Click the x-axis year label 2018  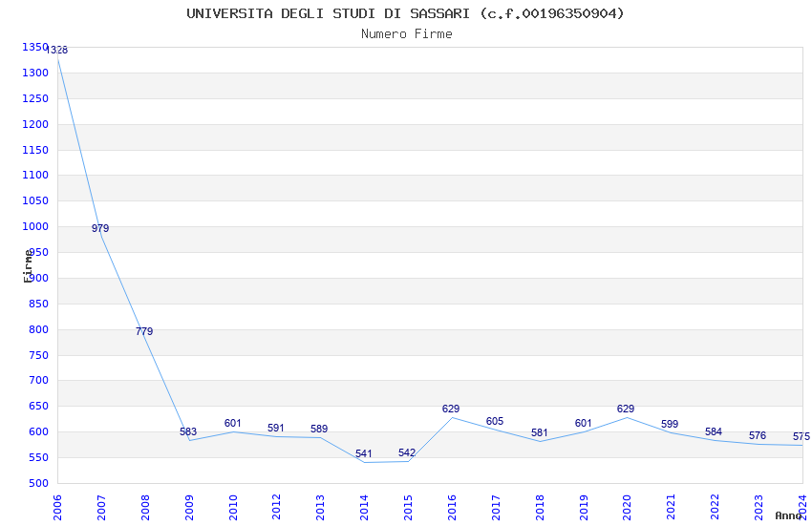pos(540,508)
